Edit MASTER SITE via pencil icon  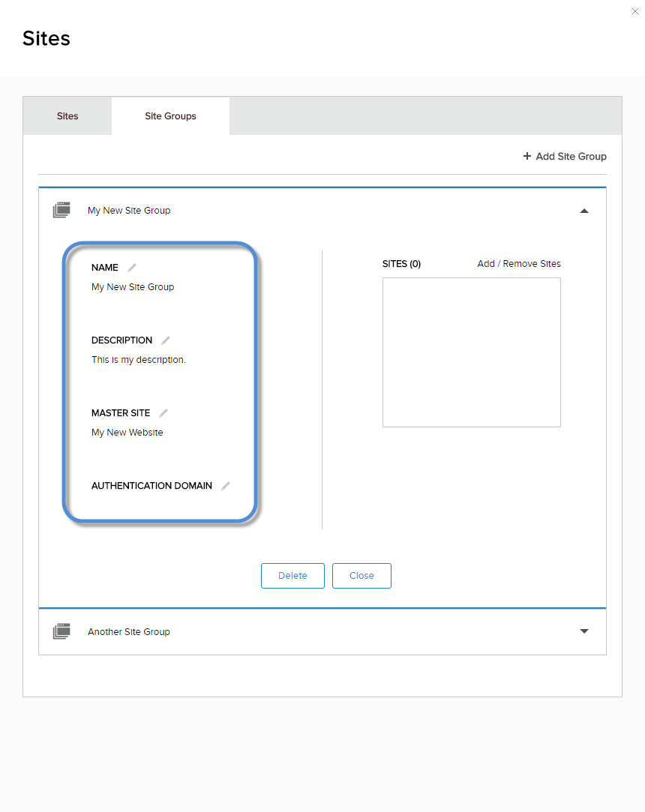pyautogui.click(x=163, y=412)
